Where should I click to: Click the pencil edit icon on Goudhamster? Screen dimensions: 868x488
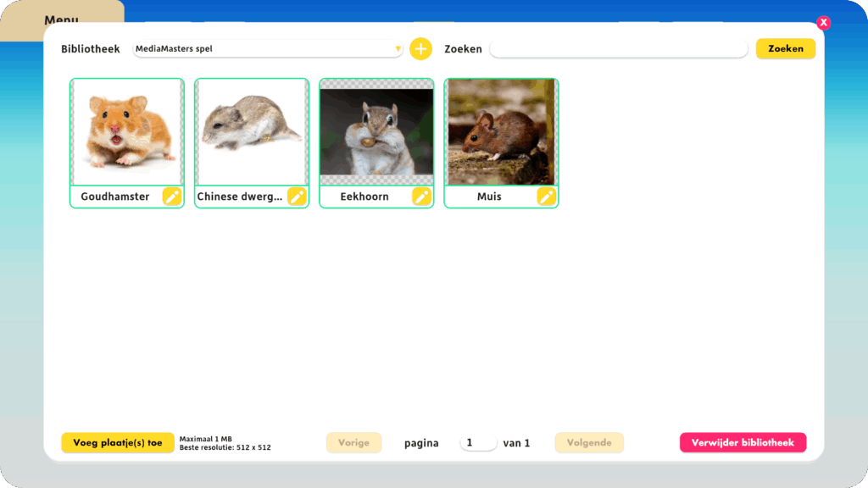coord(172,197)
